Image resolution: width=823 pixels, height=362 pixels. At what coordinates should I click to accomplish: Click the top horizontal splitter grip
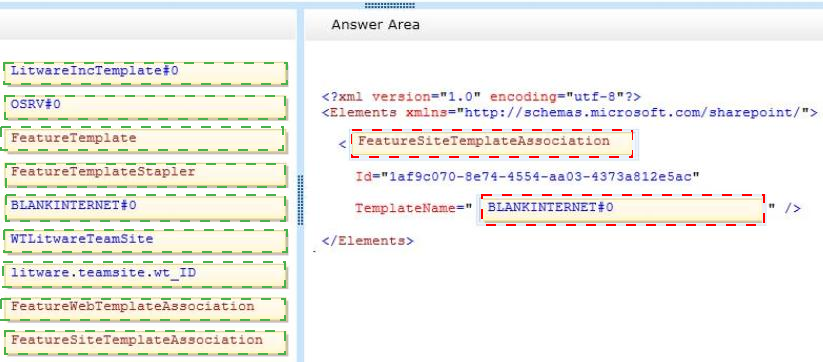(389, 5)
